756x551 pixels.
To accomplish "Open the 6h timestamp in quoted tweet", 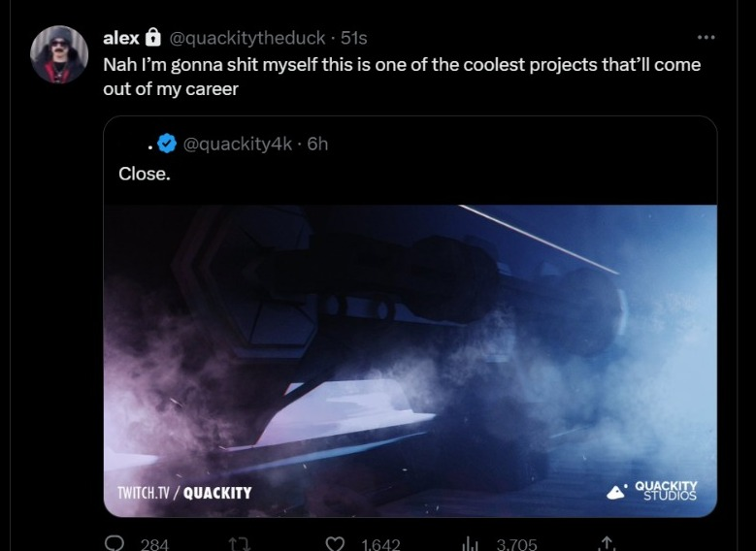I will point(317,144).
